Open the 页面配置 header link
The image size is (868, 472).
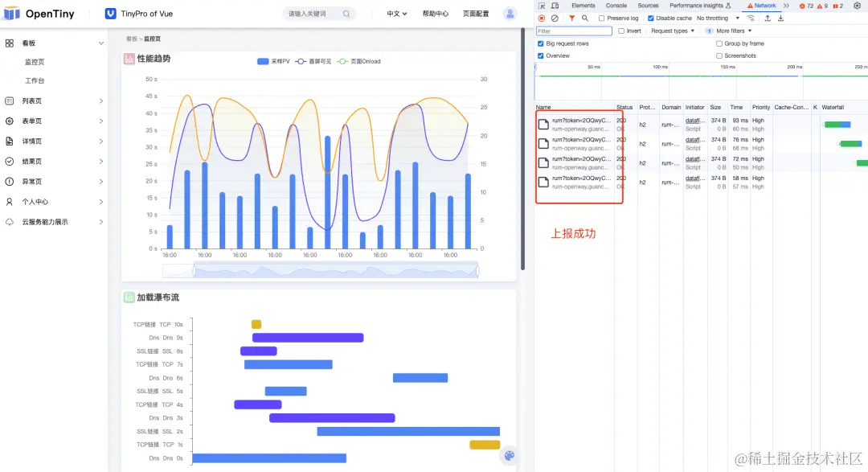point(476,14)
